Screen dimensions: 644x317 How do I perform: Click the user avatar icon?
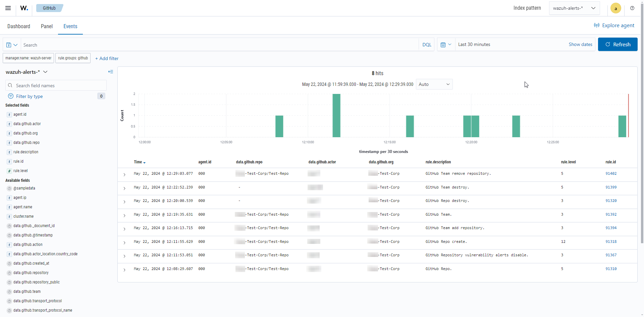[615, 8]
